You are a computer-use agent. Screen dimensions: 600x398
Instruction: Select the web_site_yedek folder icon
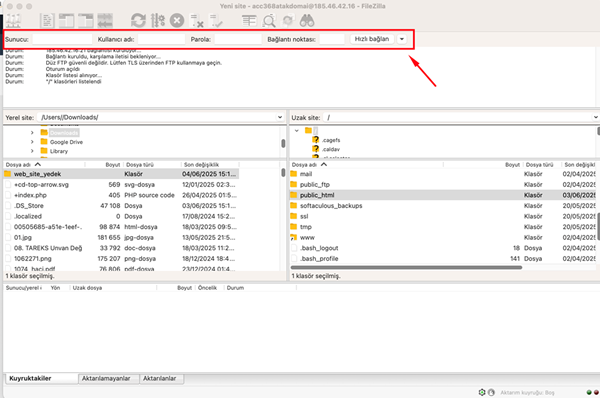pos(8,174)
